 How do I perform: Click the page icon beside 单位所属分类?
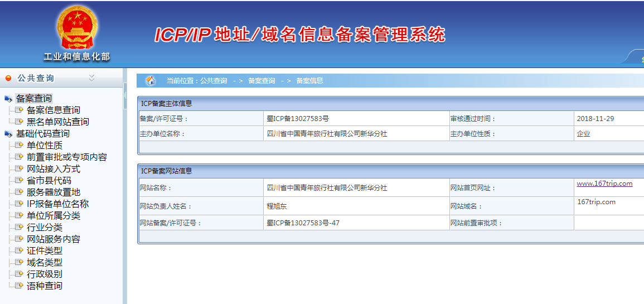(19, 216)
